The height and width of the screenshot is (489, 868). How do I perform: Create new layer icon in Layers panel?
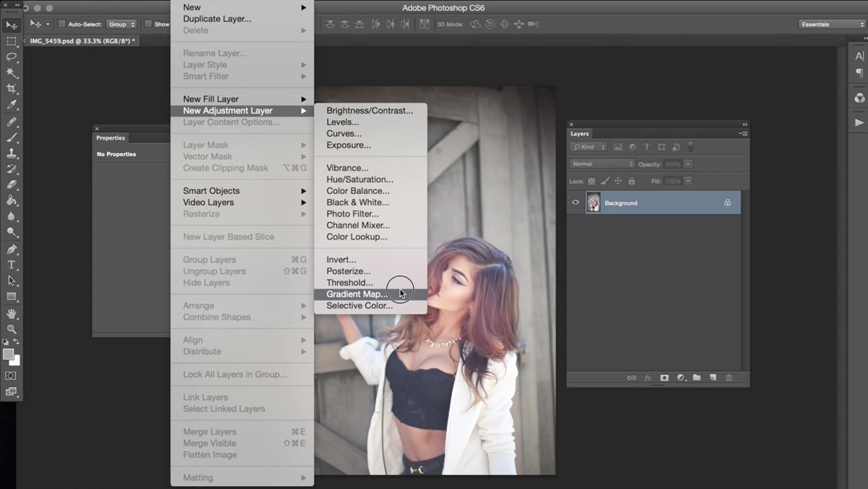[x=712, y=378]
